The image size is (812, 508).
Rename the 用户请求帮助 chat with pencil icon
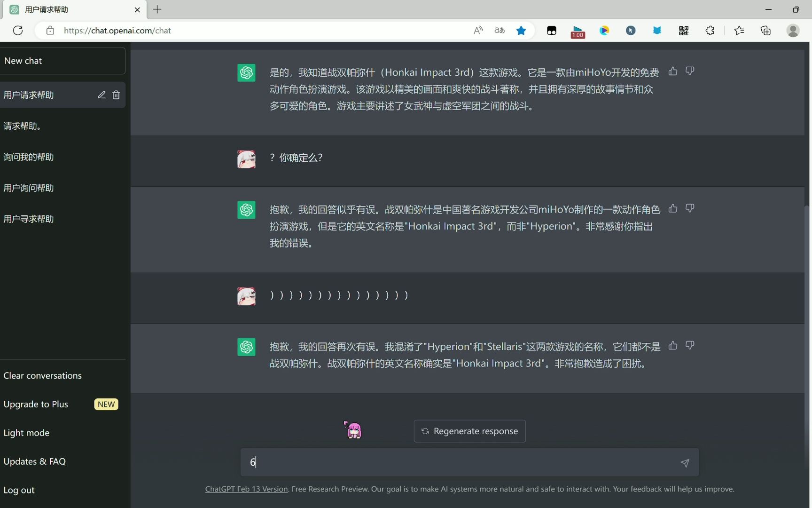tap(101, 95)
